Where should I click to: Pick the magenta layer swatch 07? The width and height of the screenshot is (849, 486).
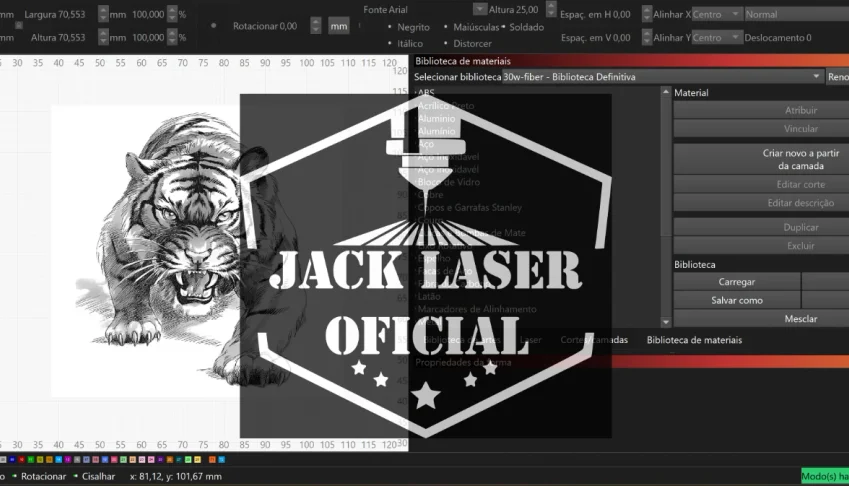68,459
